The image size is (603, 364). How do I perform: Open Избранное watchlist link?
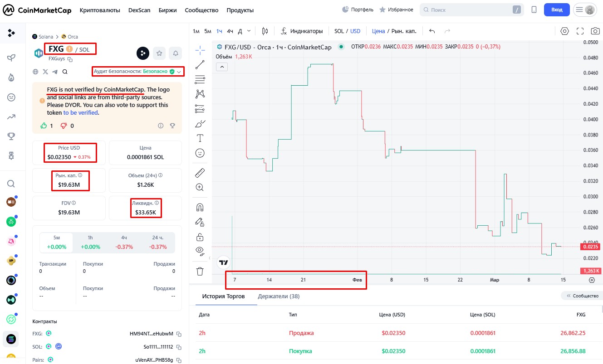pos(396,10)
